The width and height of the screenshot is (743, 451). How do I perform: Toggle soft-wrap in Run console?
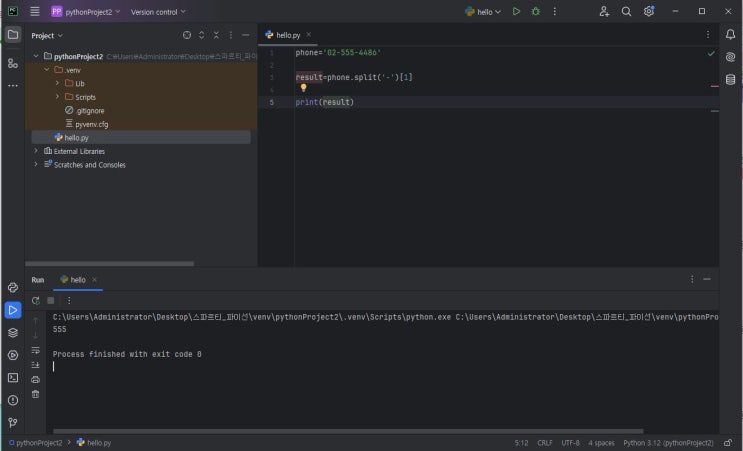point(36,350)
